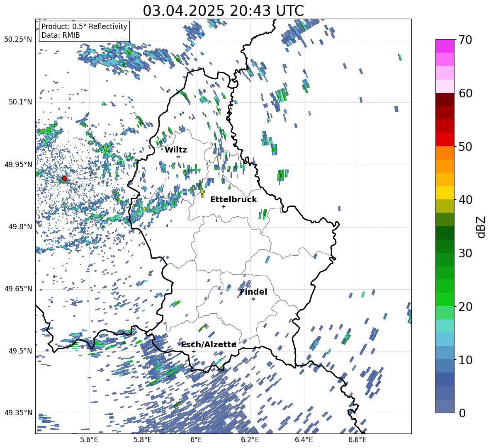Screen dimensions: 491x448
Task: Click the title 03.04.2025 20:43 UTC
Action: [224, 11]
